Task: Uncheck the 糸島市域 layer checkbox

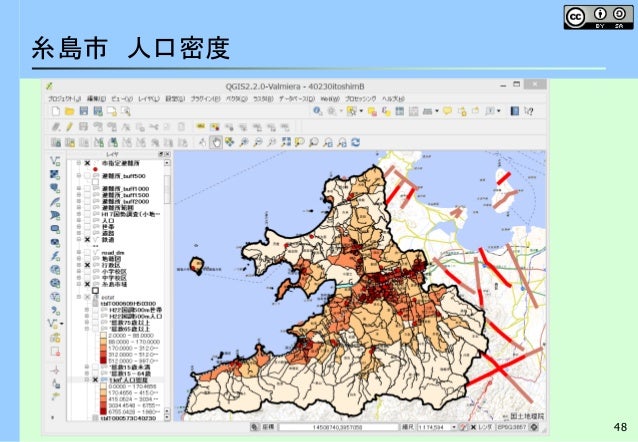Action: (x=87, y=284)
